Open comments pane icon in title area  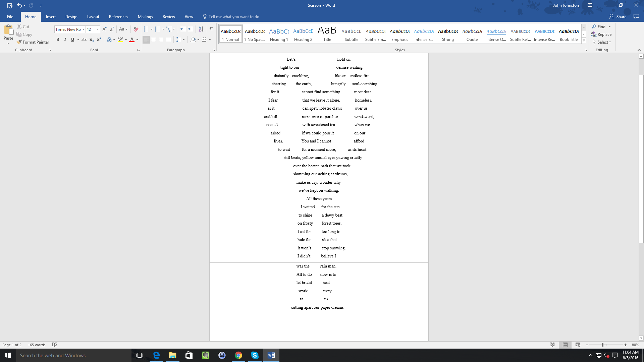pyautogui.click(x=636, y=16)
